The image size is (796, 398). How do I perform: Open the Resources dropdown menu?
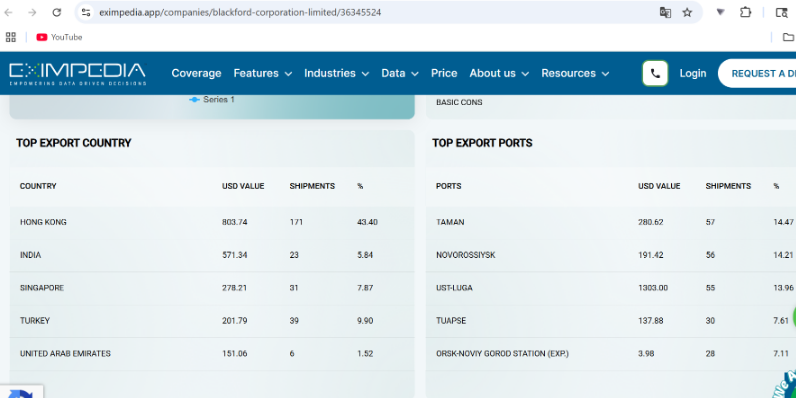point(575,73)
